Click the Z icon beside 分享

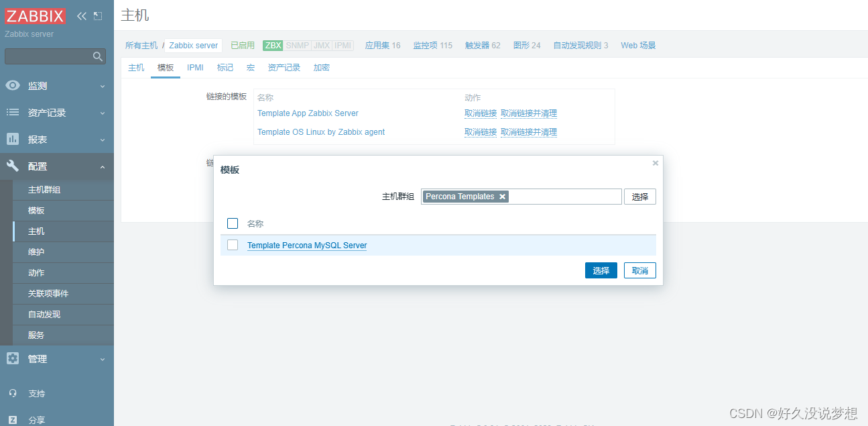click(x=13, y=420)
